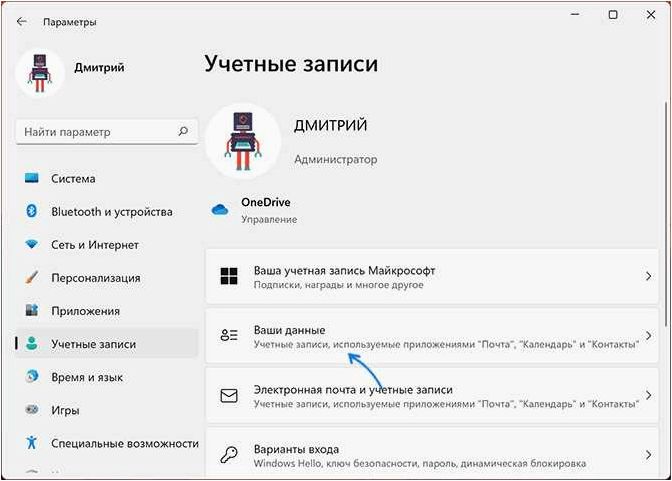This screenshot has width=672, height=481.
Task: Click the Игры controller icon
Action: coord(32,409)
